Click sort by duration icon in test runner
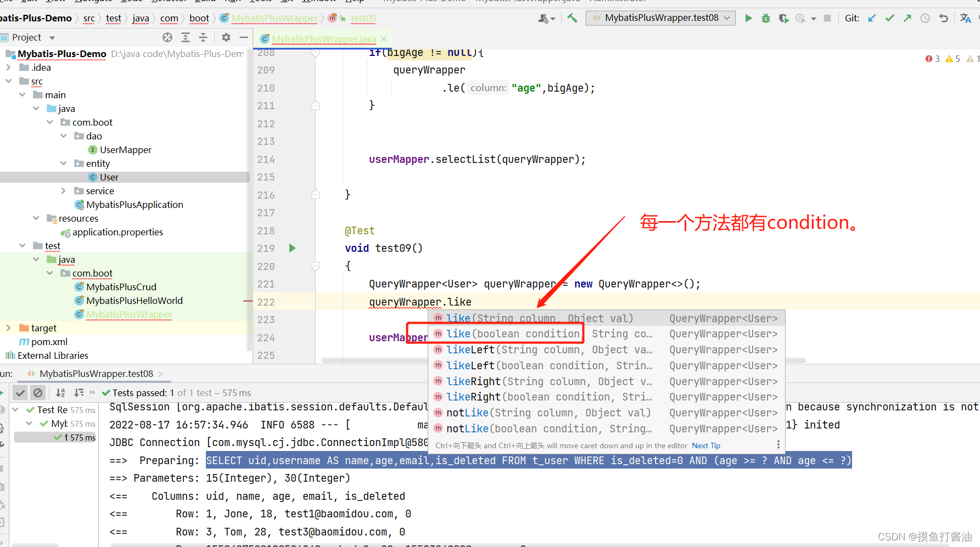 79,393
